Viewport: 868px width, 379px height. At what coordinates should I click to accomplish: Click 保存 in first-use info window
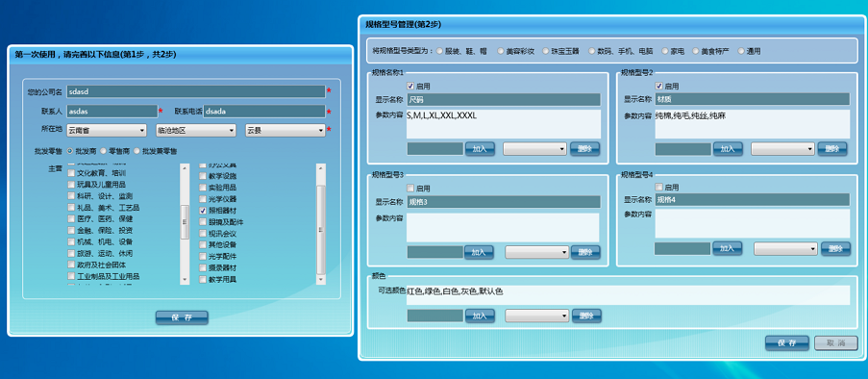pos(182,317)
